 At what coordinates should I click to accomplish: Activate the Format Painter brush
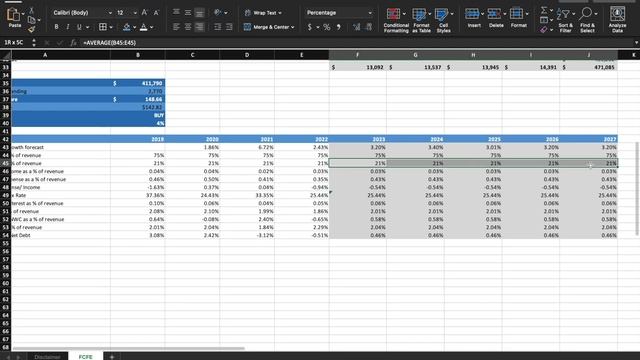click(31, 29)
